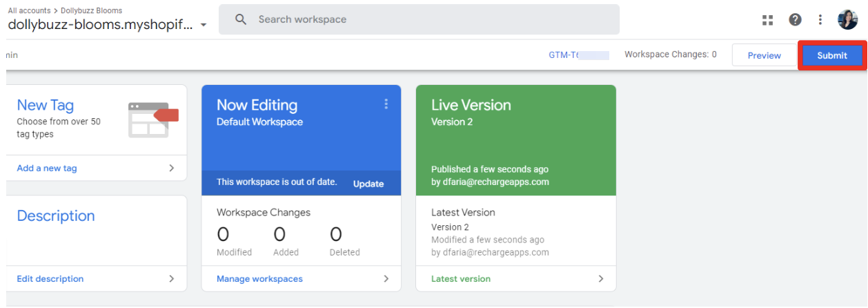Click the search magnifier icon
The height and width of the screenshot is (308, 868).
click(x=241, y=19)
